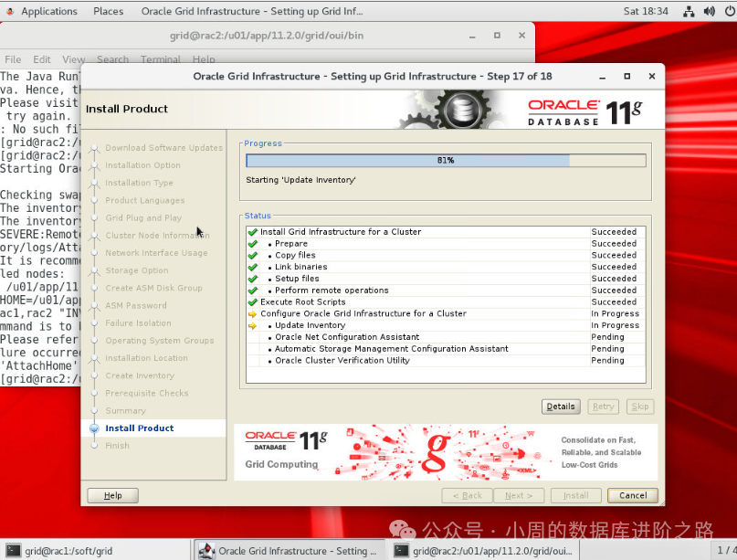Open the Applications menu
This screenshot has height=560, width=737.
coord(49,11)
